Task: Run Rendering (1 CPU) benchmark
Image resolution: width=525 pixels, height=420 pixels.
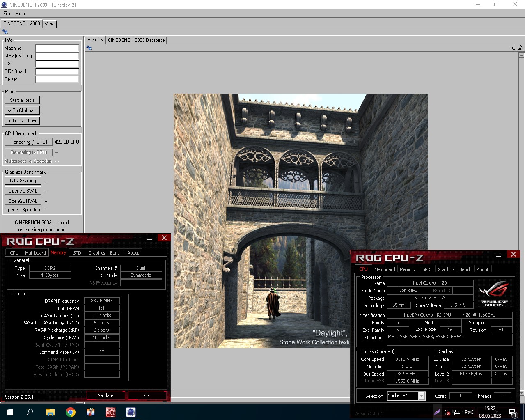Action: tap(29, 142)
